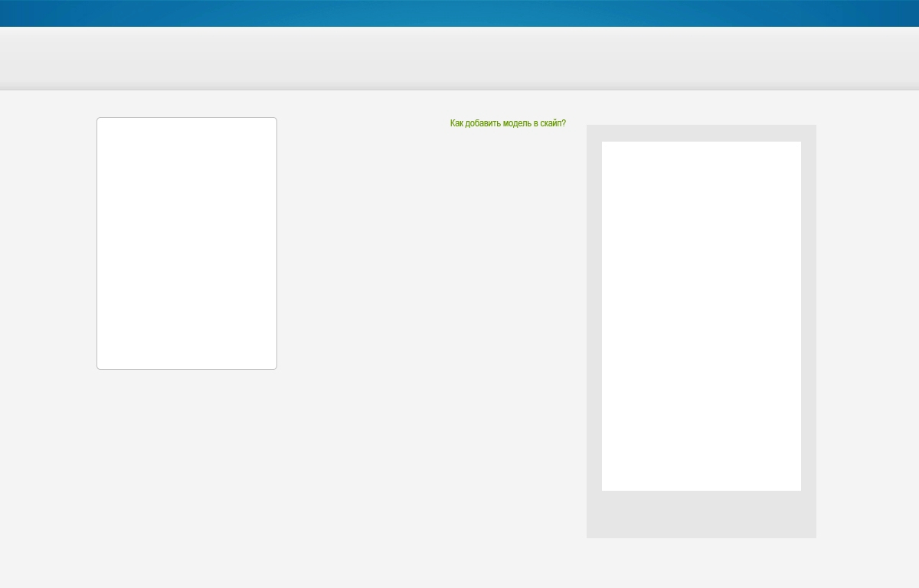Click the top gray margin of right sidebar
Image resolution: width=919 pixels, height=588 pixels.
click(701, 133)
